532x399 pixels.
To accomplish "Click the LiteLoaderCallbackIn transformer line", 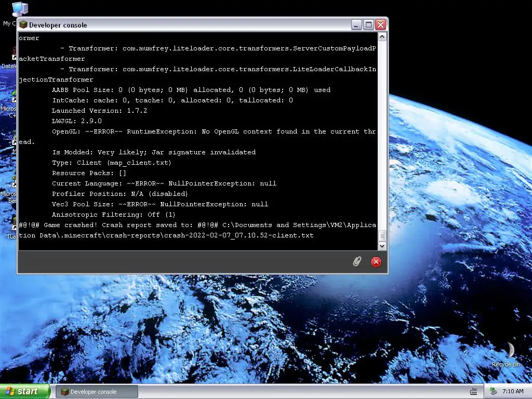I will 218,69.
